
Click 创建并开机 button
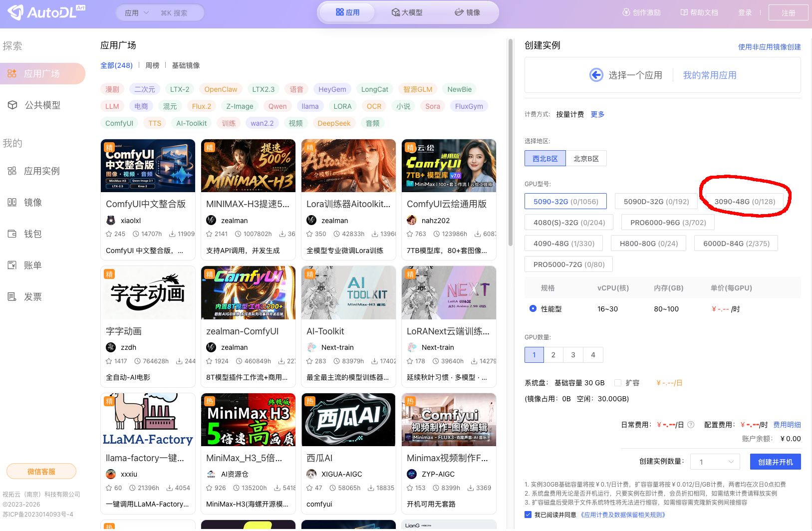[775, 462]
